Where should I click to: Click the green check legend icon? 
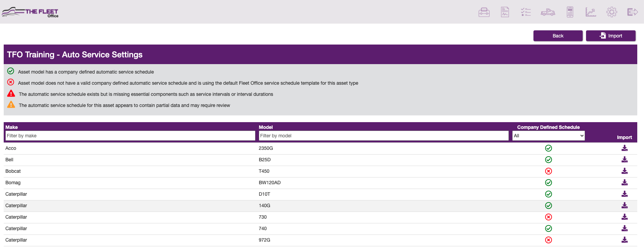[x=11, y=71]
